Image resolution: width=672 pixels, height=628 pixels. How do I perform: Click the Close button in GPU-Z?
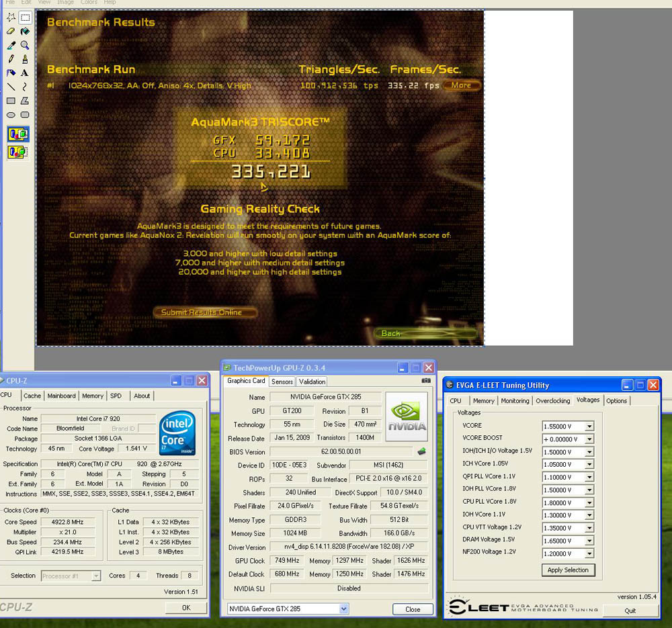point(413,609)
